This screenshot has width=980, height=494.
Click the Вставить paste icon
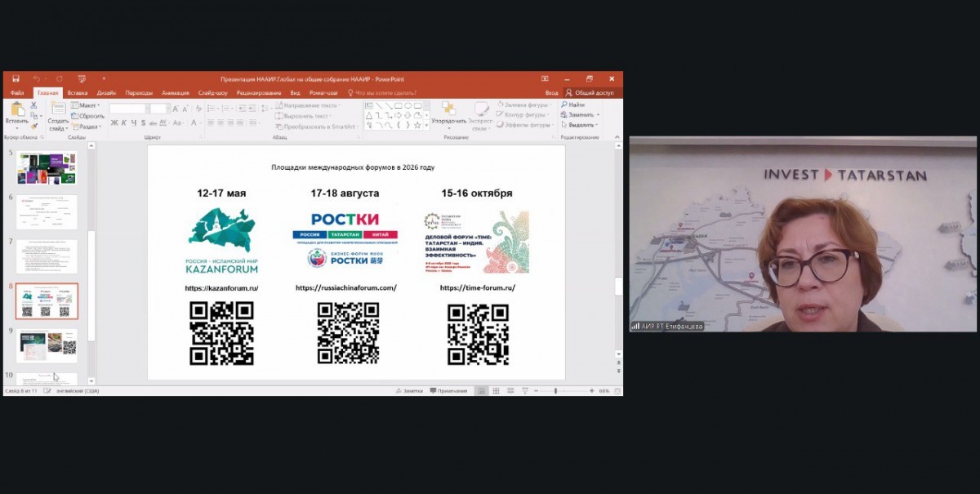tap(17, 111)
